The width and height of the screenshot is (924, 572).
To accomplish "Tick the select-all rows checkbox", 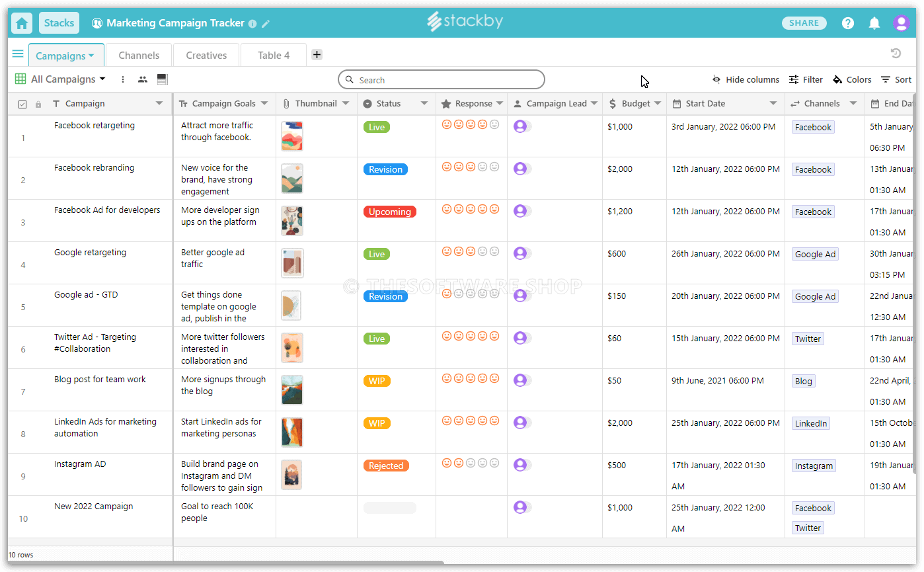I will pos(22,104).
